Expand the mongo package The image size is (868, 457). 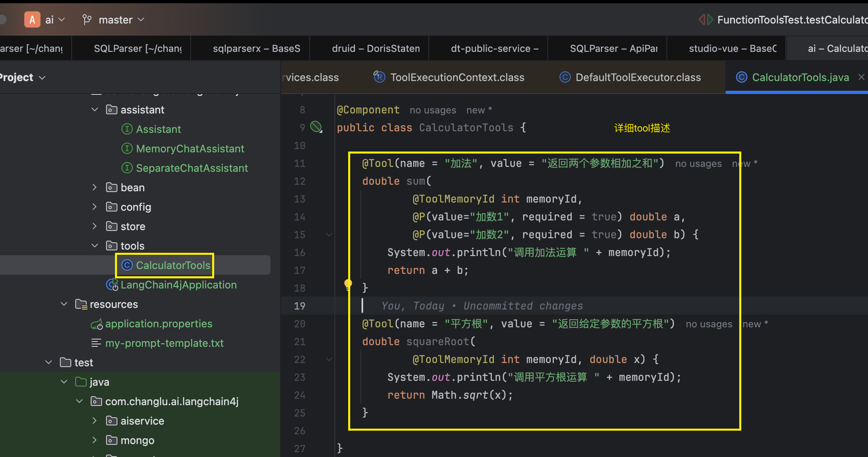click(x=95, y=440)
